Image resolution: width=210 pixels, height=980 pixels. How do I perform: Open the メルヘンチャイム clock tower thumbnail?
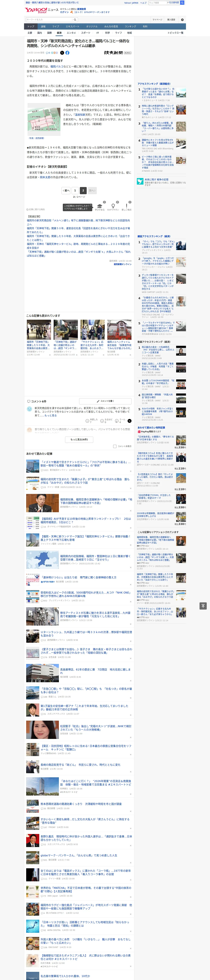(x=119, y=329)
